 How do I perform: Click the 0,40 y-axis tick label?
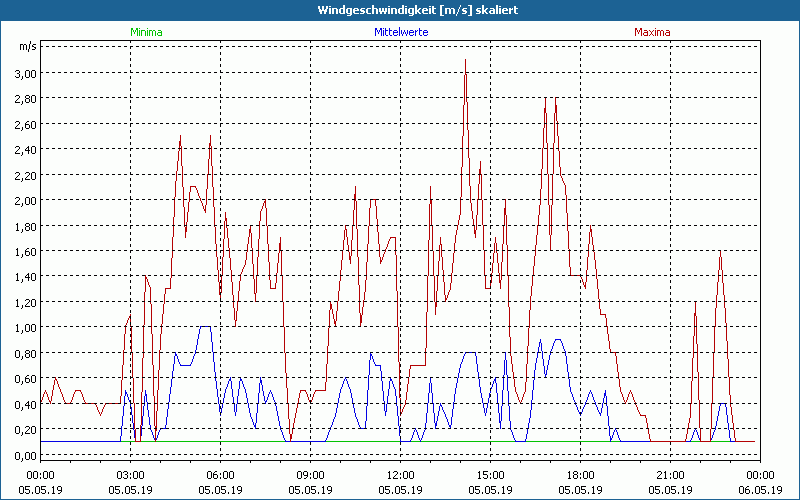(x=24, y=404)
